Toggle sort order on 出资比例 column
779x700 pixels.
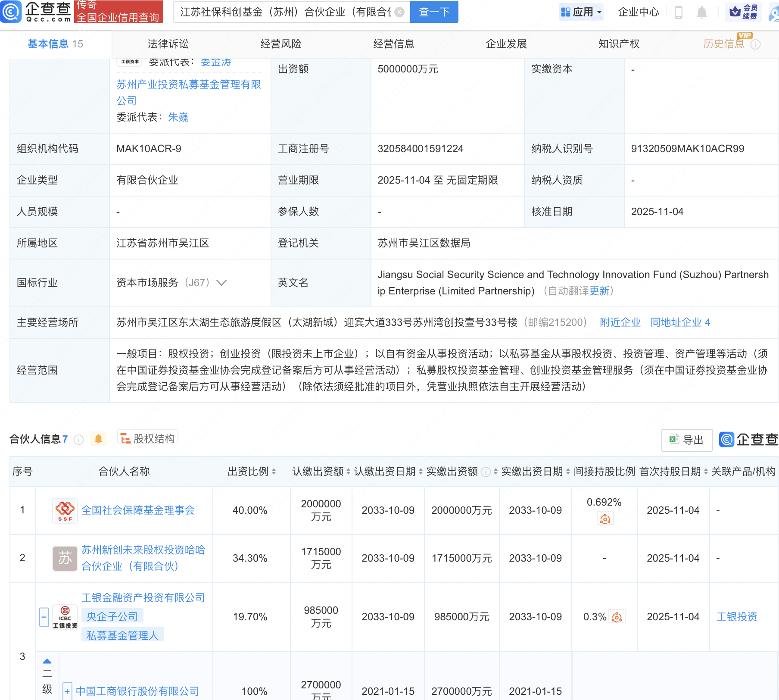(274, 472)
